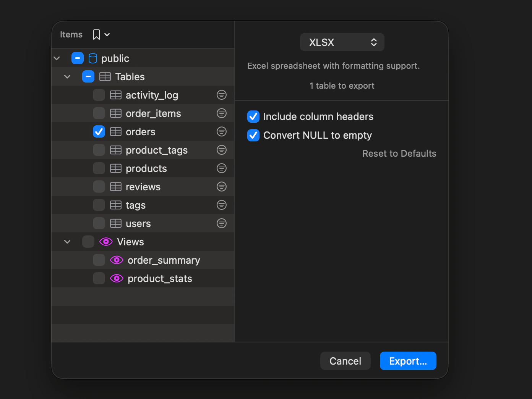Click the table icon beside products

tap(116, 168)
